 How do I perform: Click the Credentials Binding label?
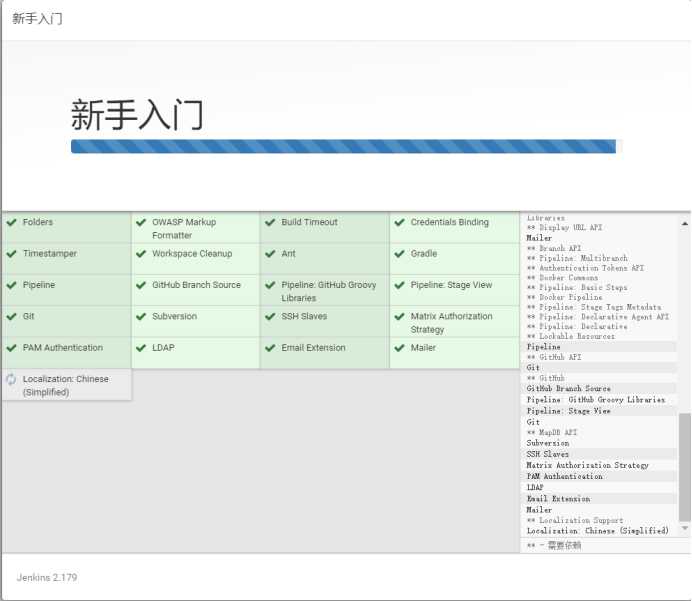(449, 222)
